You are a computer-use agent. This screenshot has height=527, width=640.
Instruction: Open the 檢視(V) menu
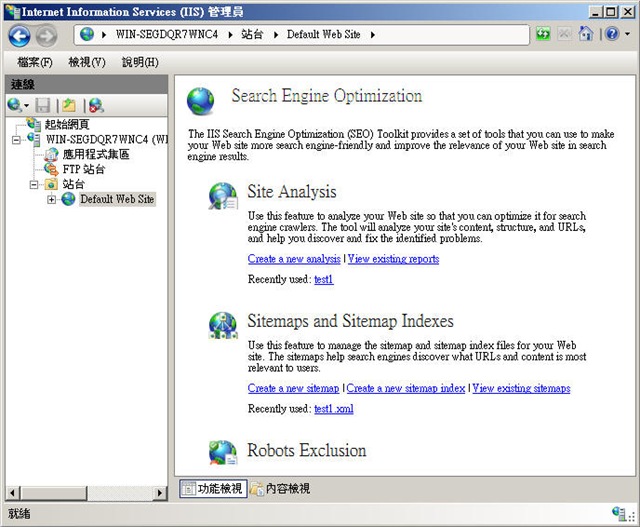point(87,62)
